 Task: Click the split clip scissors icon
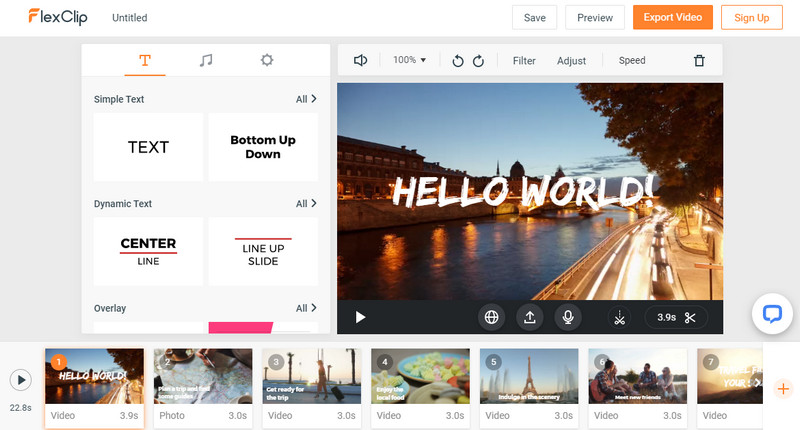[619, 317]
